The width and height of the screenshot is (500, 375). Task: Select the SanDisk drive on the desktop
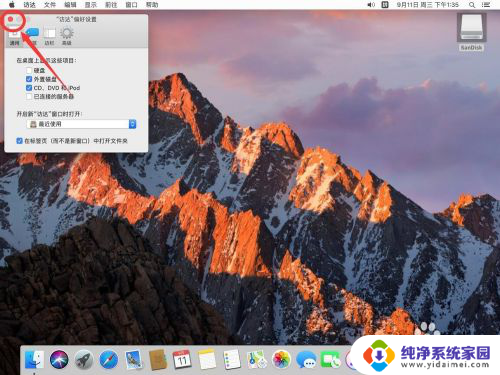coord(471,32)
